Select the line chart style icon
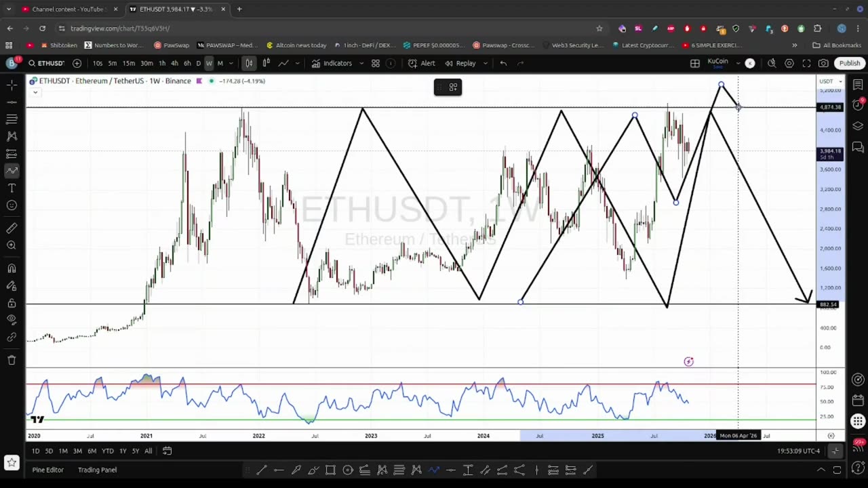This screenshot has width=868, height=488. tap(283, 63)
